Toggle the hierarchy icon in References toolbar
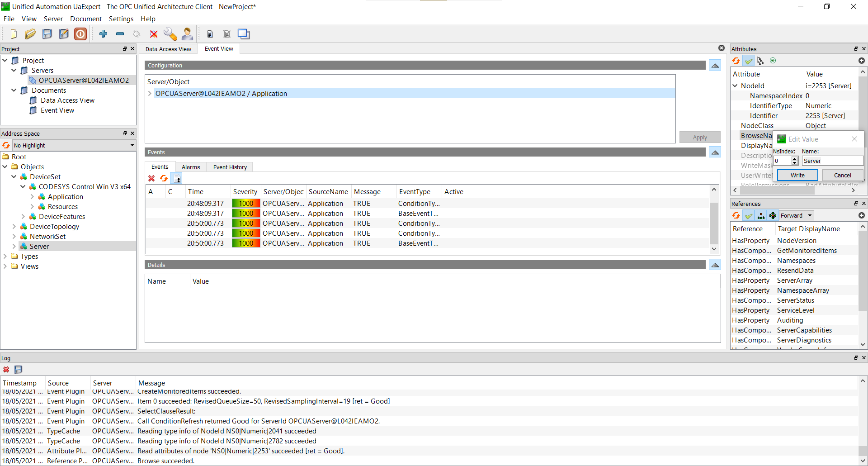868x466 pixels. pyautogui.click(x=761, y=215)
